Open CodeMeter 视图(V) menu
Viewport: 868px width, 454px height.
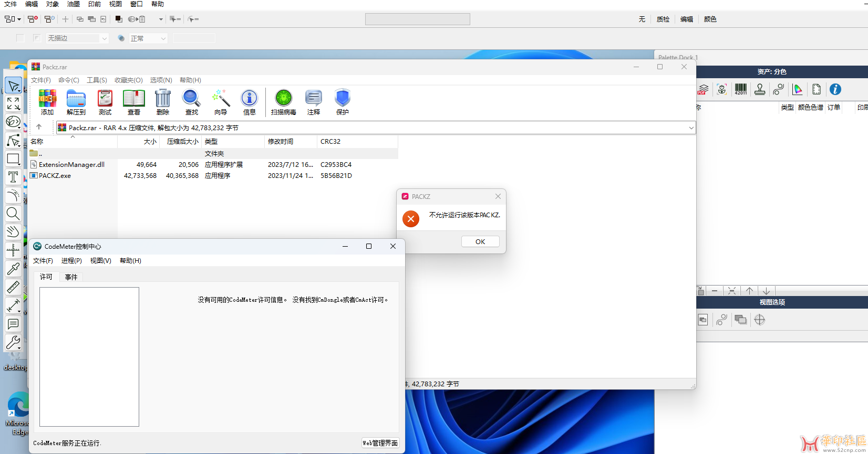point(100,261)
